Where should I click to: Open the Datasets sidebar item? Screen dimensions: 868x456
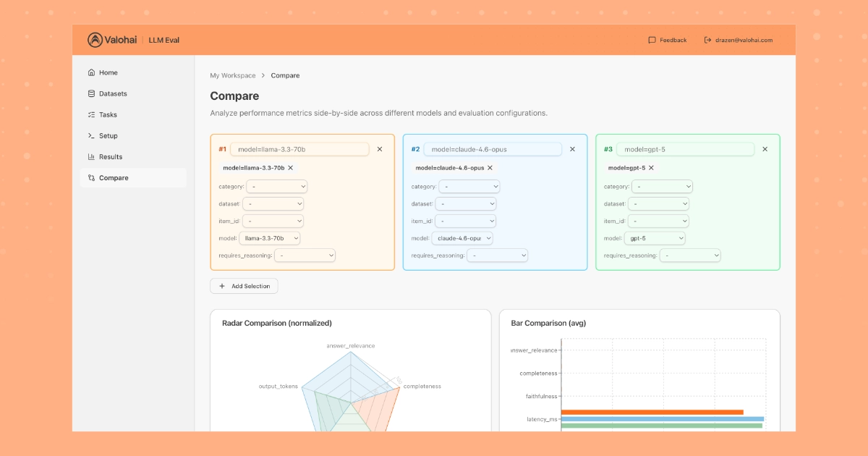112,93
